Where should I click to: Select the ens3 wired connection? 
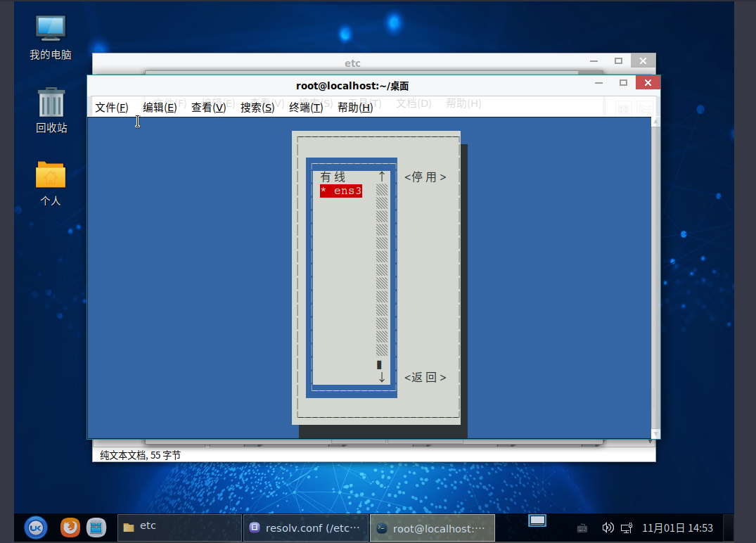click(341, 191)
